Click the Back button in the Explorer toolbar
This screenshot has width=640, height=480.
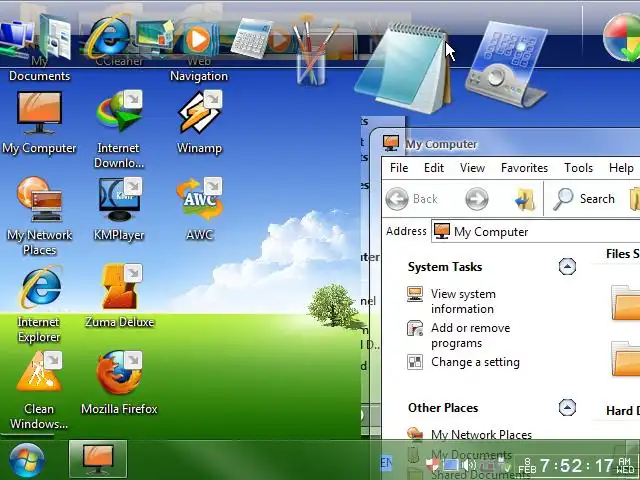[x=411, y=199]
